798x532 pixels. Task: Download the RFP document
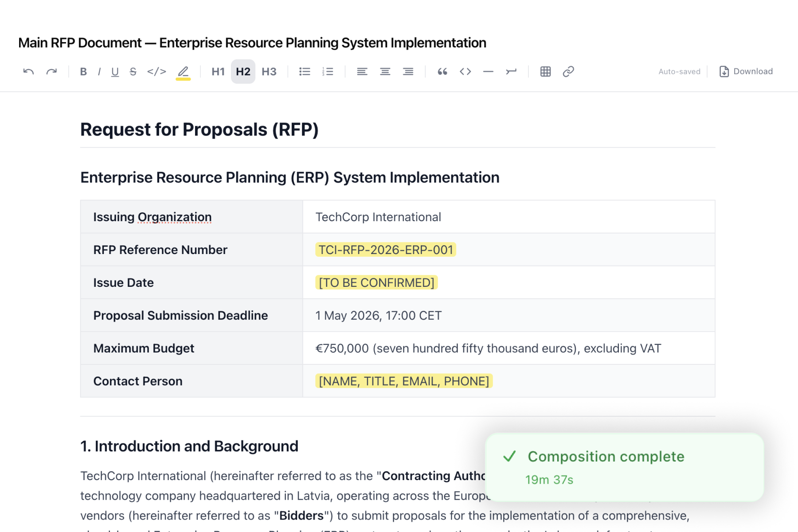[x=745, y=71]
